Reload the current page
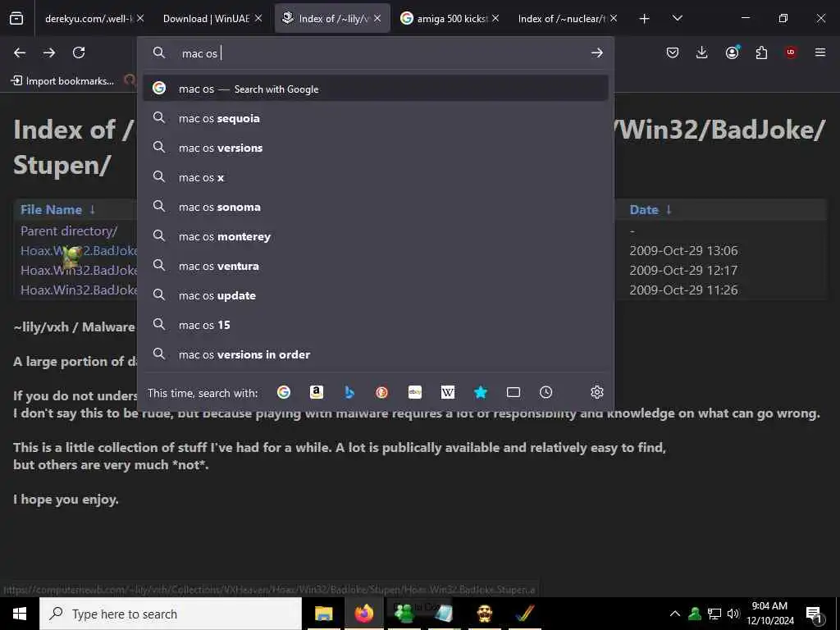 pyautogui.click(x=79, y=52)
